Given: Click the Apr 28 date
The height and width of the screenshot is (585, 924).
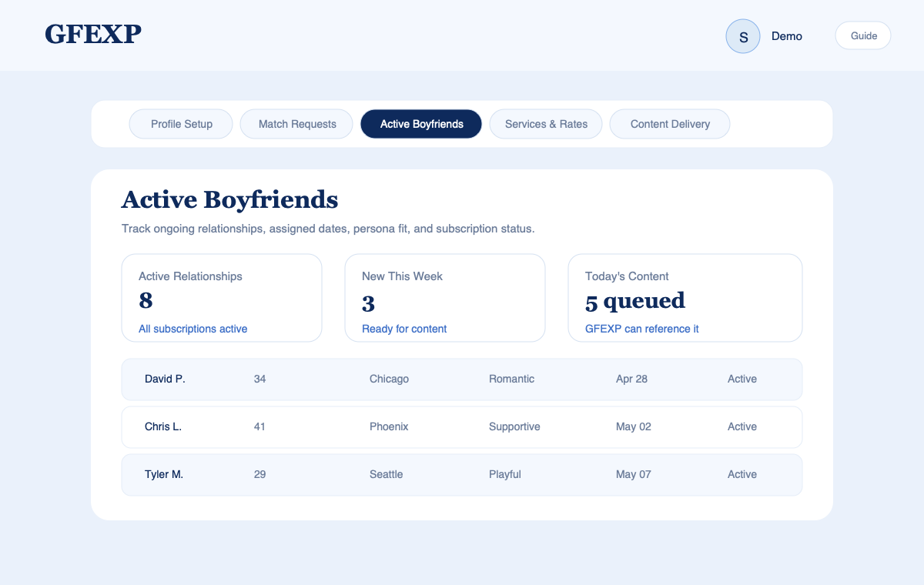Looking at the screenshot, I should click(631, 379).
